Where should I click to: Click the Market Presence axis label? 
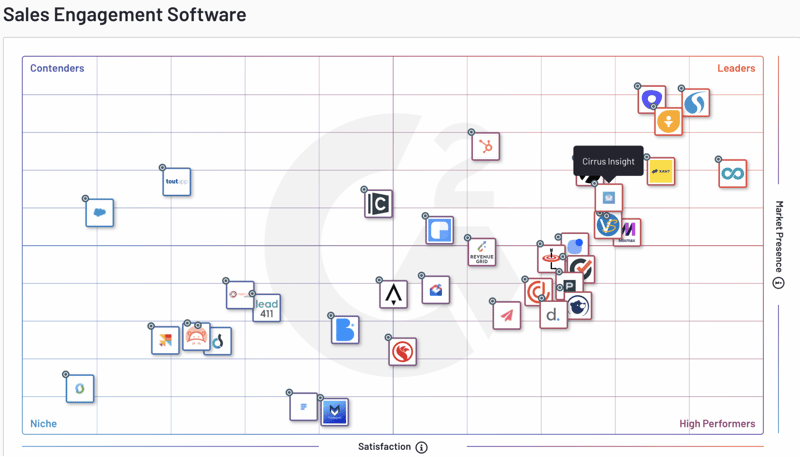click(x=779, y=236)
